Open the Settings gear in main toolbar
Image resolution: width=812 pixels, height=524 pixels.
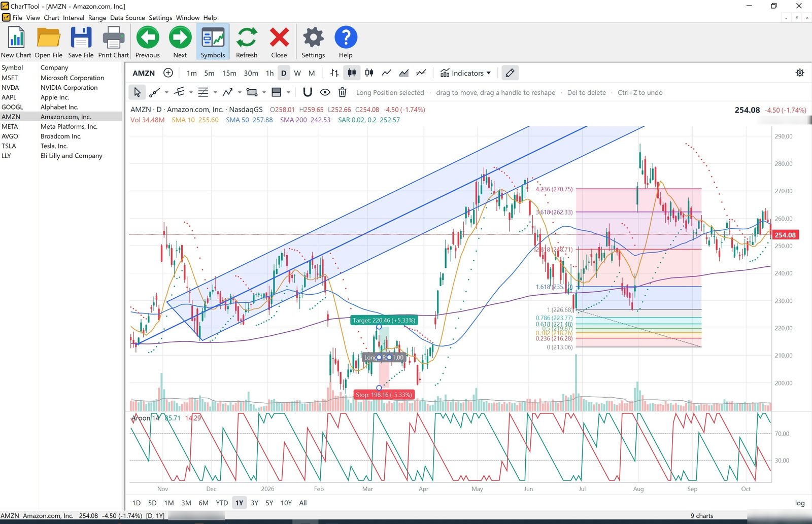[313, 38]
